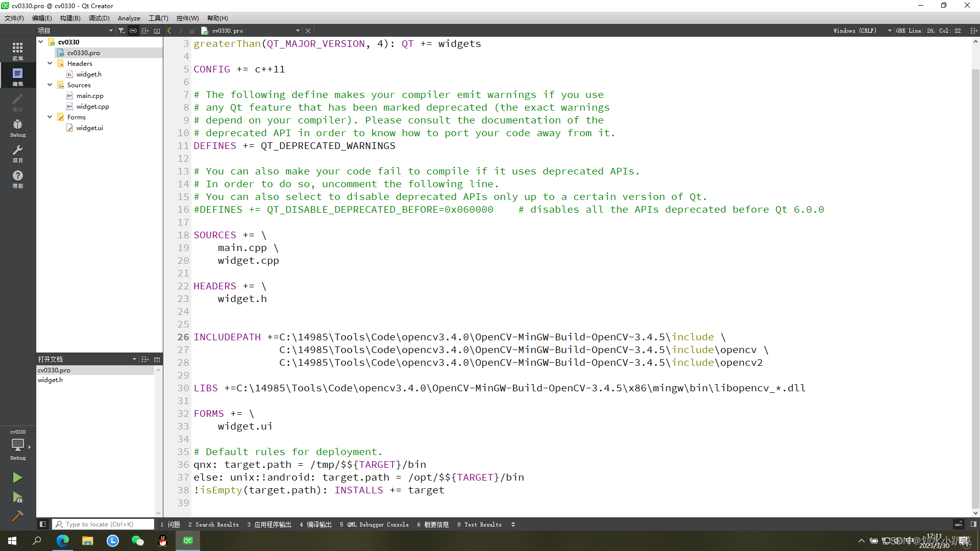Open the Search Results output pane

pyautogui.click(x=213, y=524)
